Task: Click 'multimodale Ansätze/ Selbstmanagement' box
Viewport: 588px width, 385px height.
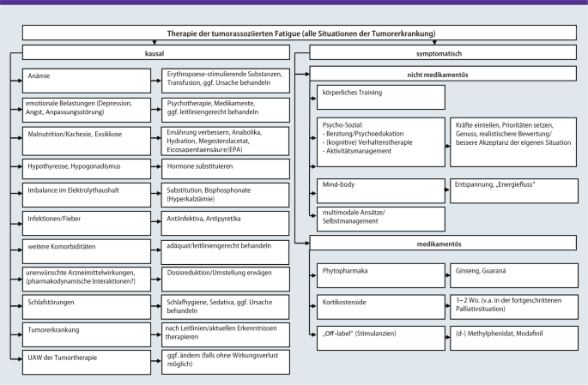Action: [381, 220]
